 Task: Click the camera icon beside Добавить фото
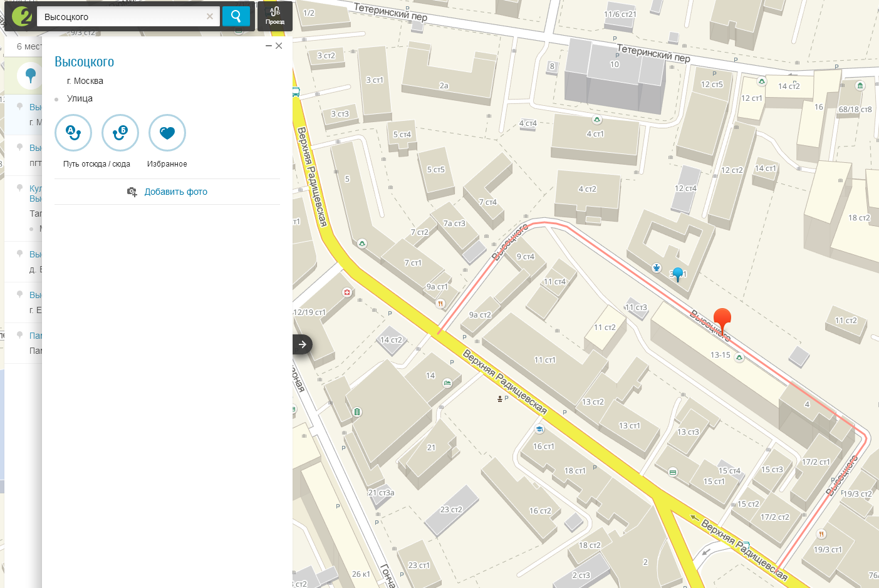[132, 192]
